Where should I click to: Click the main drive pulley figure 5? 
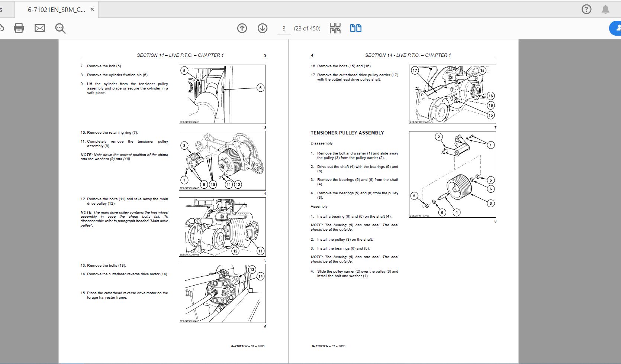click(222, 227)
